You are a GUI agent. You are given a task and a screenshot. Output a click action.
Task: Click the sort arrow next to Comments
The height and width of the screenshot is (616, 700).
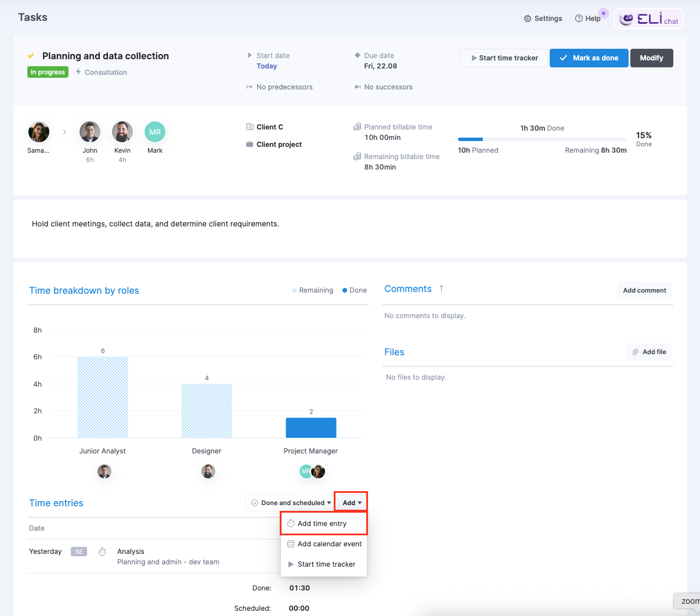441,289
